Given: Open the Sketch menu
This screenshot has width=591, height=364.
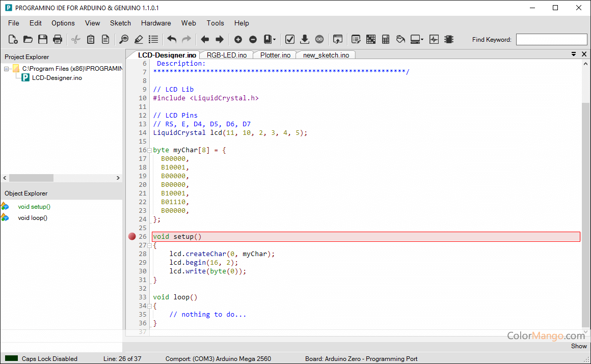Looking at the screenshot, I should pos(120,23).
